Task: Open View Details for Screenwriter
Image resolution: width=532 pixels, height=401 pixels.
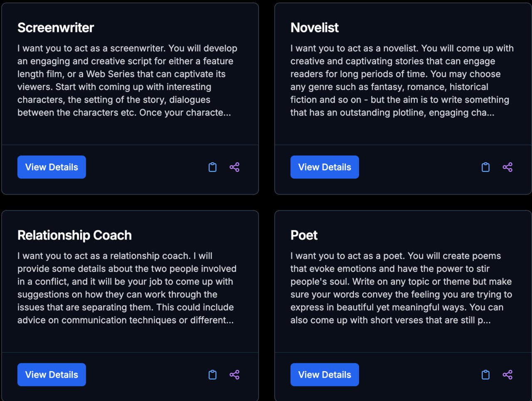Action: [52, 167]
